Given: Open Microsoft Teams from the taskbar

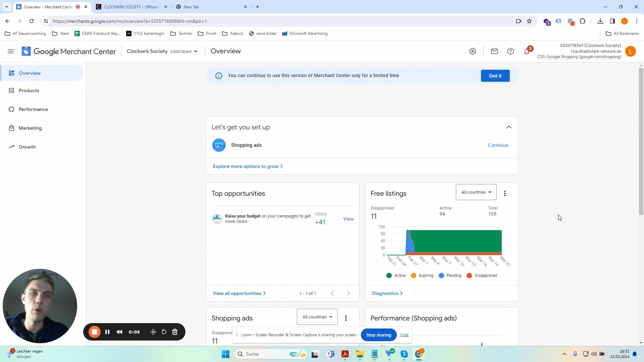Looking at the screenshot, I should point(331,354).
